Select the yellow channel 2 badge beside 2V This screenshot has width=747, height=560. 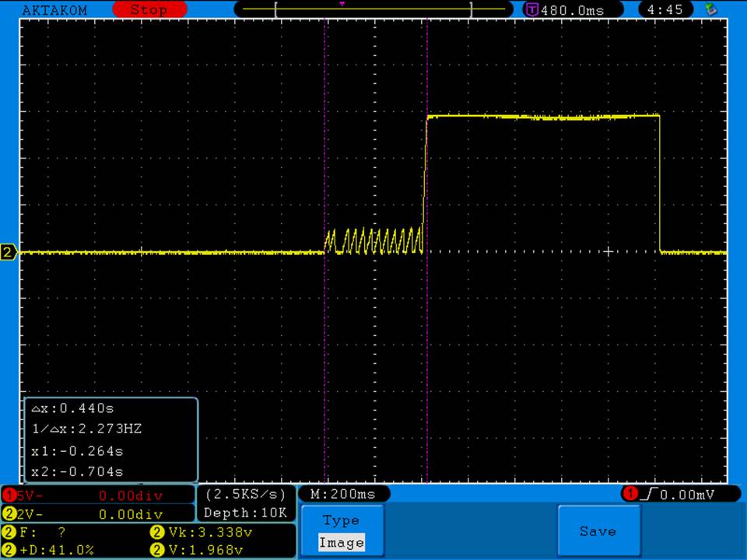click(9, 514)
